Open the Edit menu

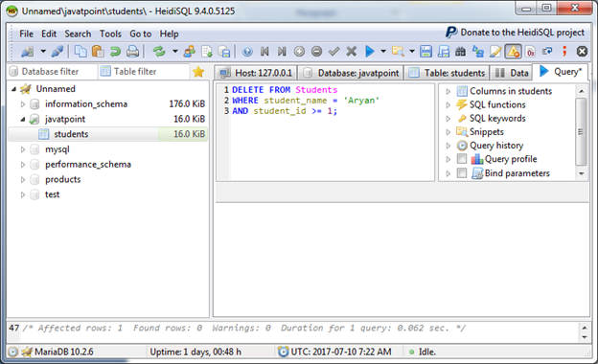pyautogui.click(x=49, y=34)
